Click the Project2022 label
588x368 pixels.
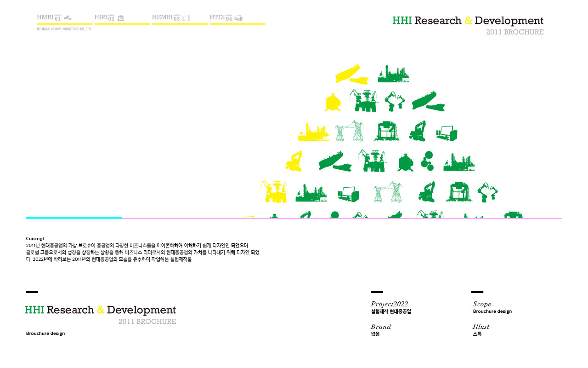389,304
